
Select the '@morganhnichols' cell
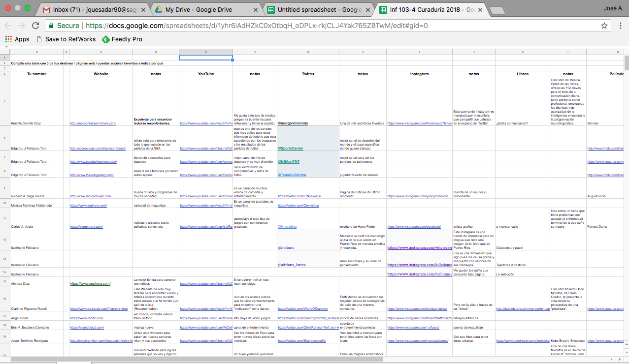(308, 102)
